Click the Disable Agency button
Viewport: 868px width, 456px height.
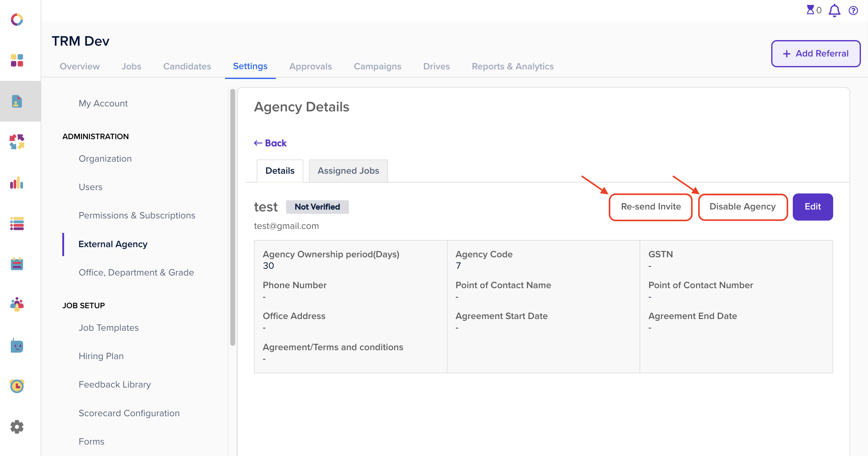coord(743,207)
